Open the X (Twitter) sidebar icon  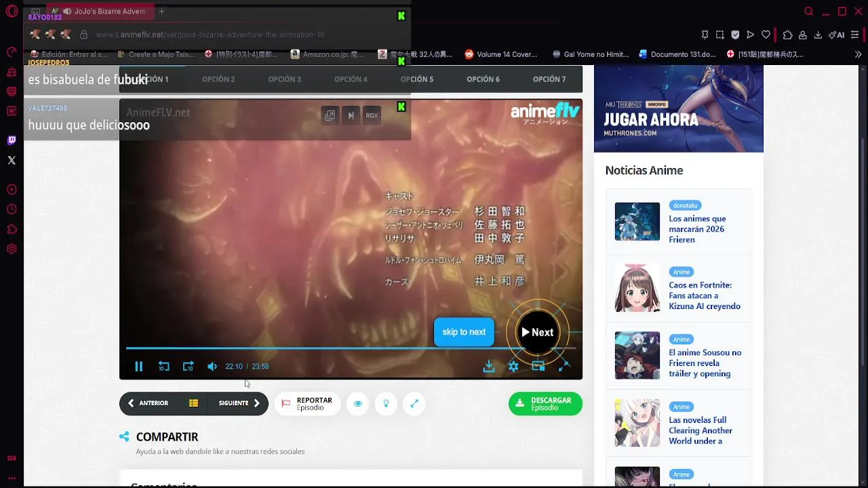click(12, 161)
